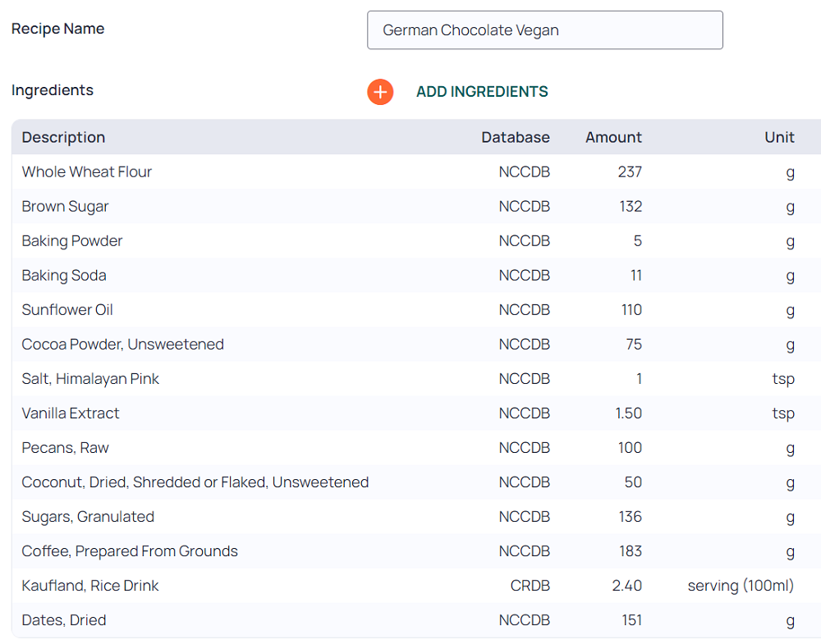Viewport: 821px width, 644px height.
Task: Click the Database column header
Action: (x=515, y=137)
